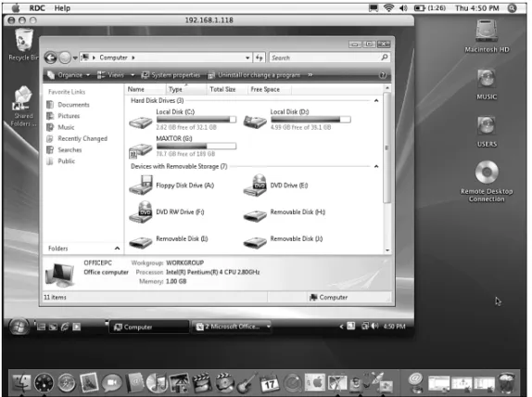The height and width of the screenshot is (397, 532).
Task: Open the 2 Microsoft Office taskbar group
Action: (x=233, y=327)
